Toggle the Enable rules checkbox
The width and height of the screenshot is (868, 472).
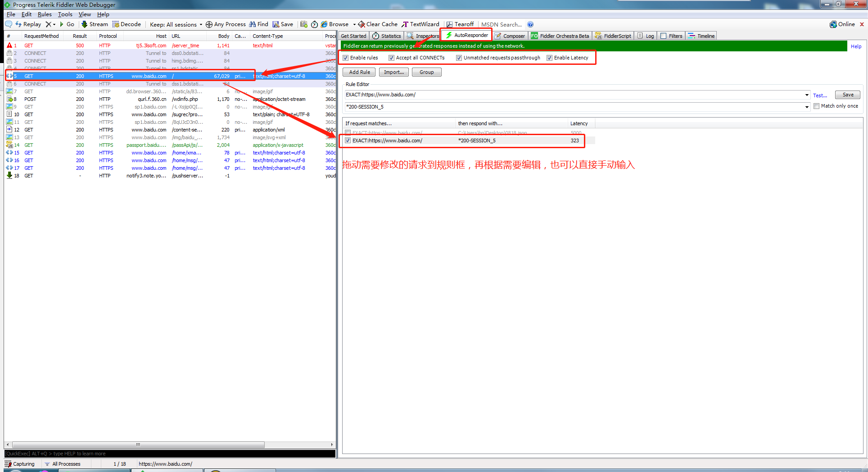(x=346, y=58)
